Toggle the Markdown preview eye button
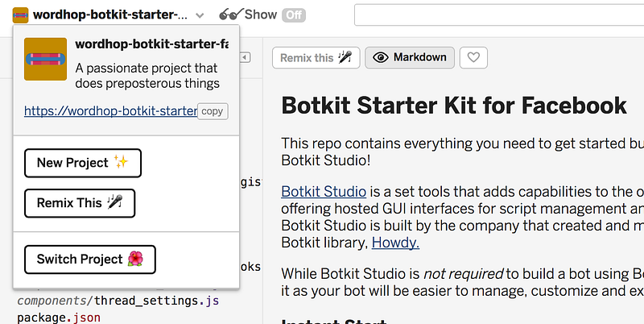The image size is (644, 324). tap(410, 57)
